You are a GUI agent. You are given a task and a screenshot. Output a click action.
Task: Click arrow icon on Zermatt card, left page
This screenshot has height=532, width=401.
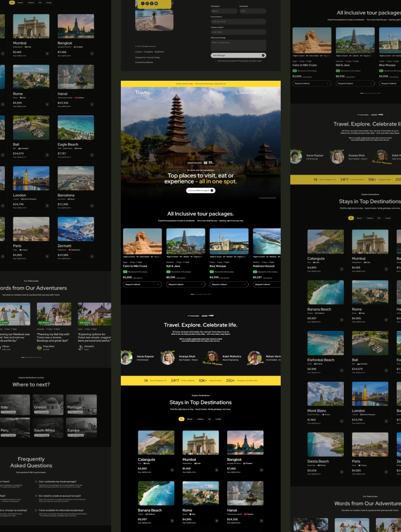[x=92, y=256]
